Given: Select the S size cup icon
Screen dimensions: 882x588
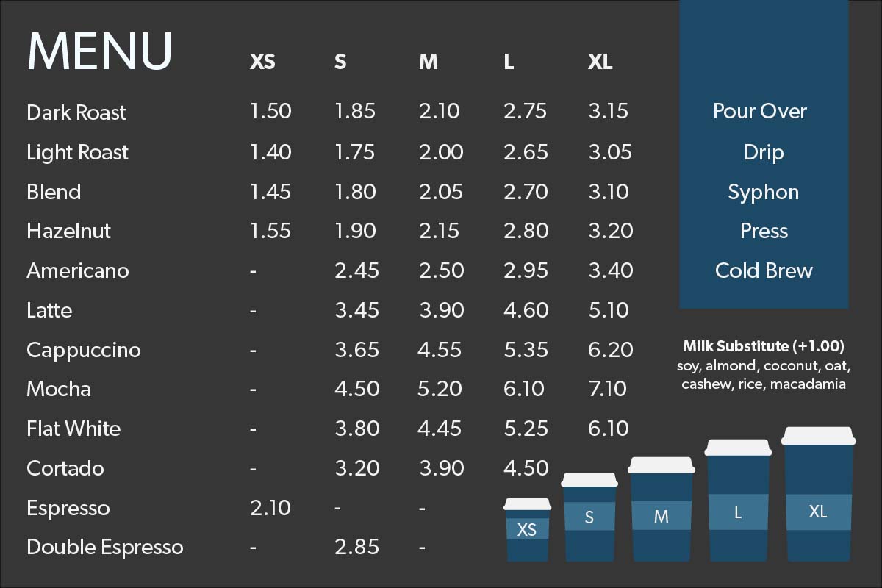Looking at the screenshot, I should coord(589,517).
